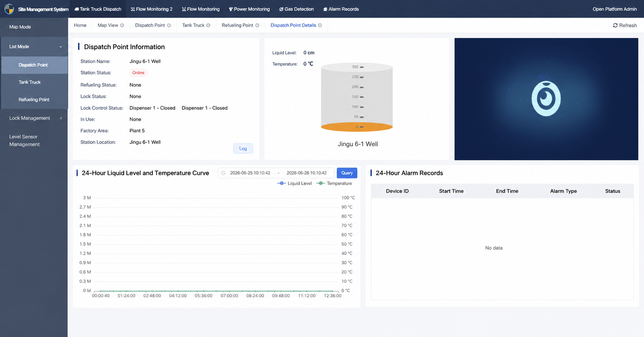Switch to the Tank Truck tab

[x=193, y=25]
